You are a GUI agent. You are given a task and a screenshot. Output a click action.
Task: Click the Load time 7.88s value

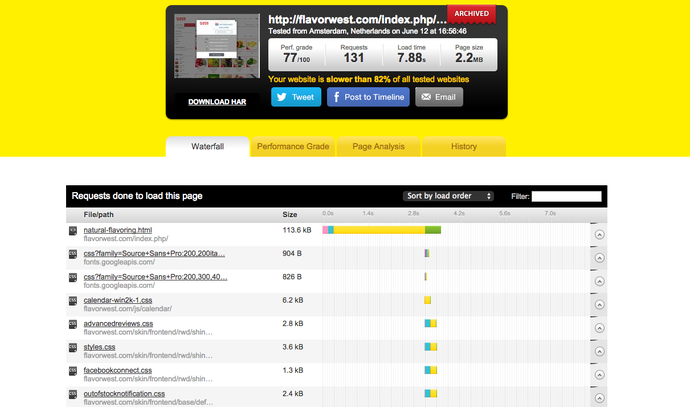411,58
